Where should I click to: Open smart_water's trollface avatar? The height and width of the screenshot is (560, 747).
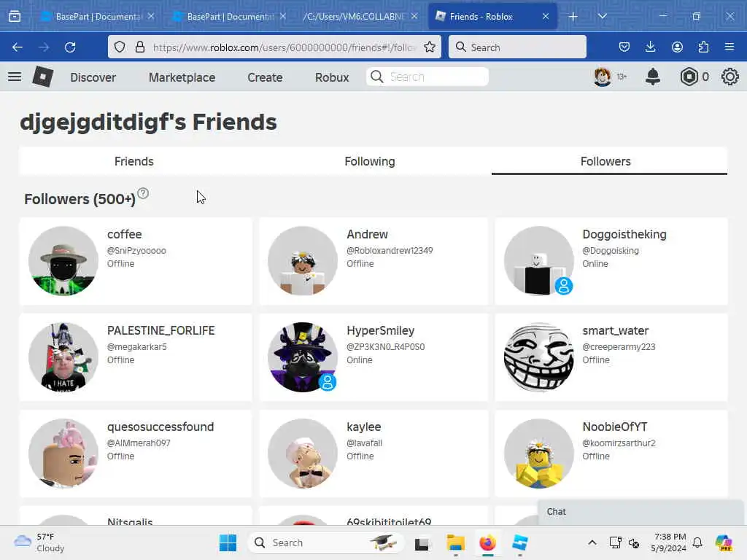pos(539,357)
